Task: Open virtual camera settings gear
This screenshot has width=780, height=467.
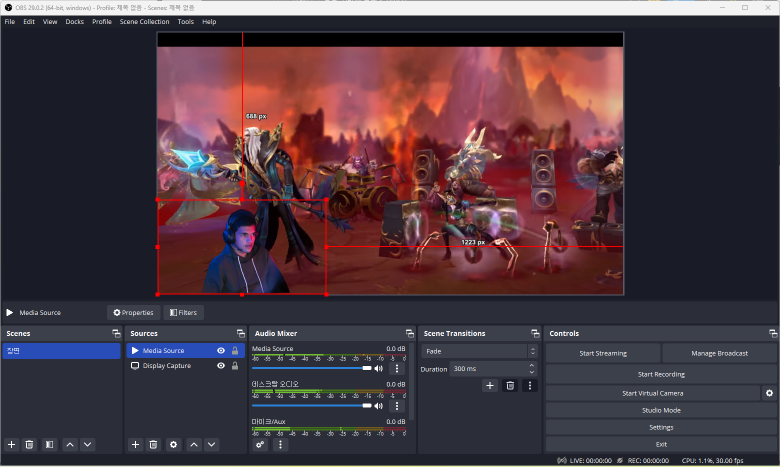Action: coord(770,393)
